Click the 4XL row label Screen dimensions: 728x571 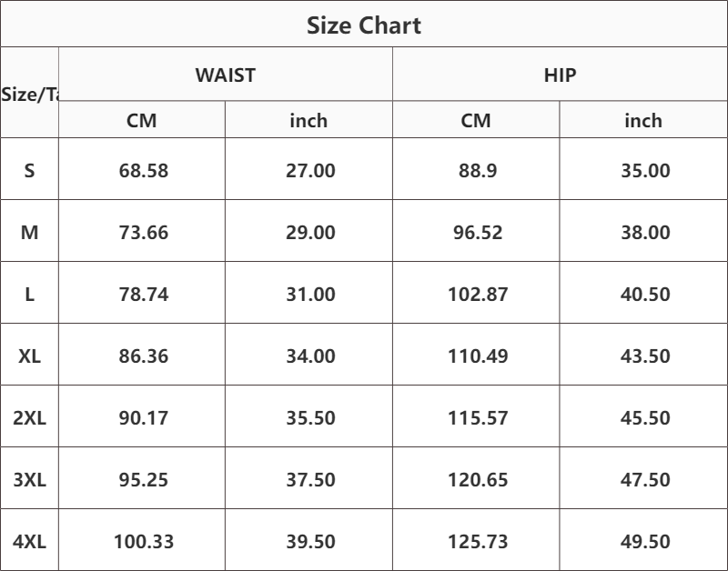point(29,541)
